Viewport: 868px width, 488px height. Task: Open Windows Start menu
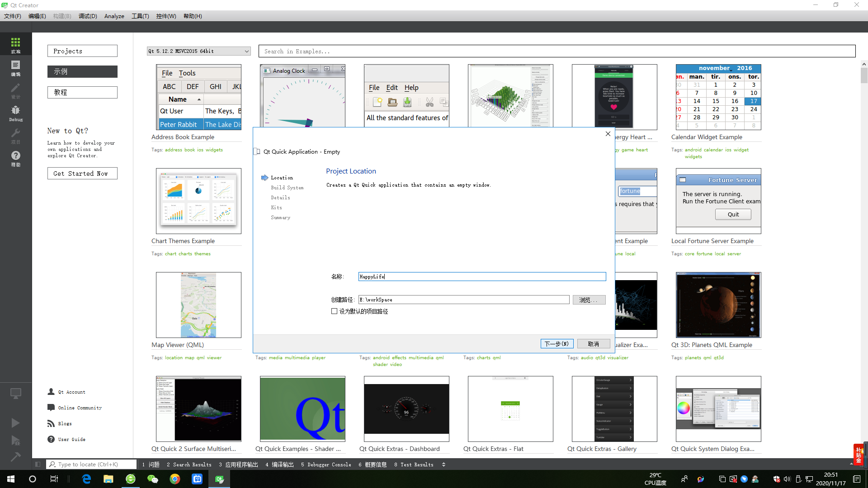[11, 479]
